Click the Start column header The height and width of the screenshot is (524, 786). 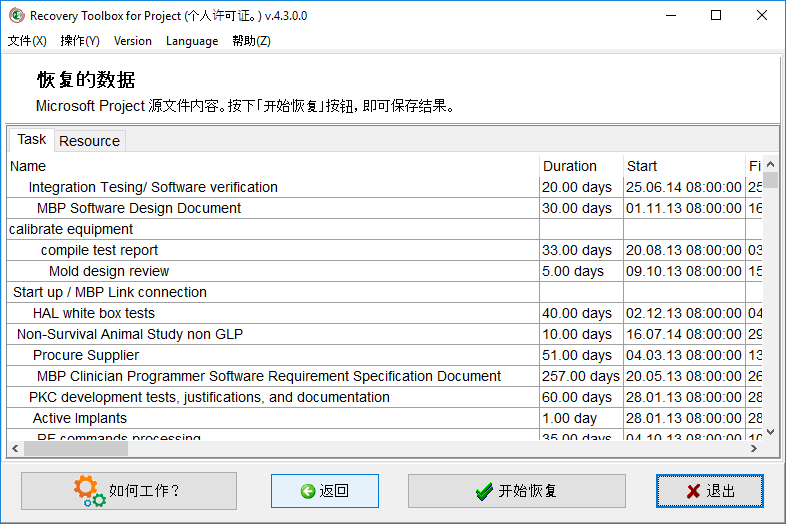[684, 166]
